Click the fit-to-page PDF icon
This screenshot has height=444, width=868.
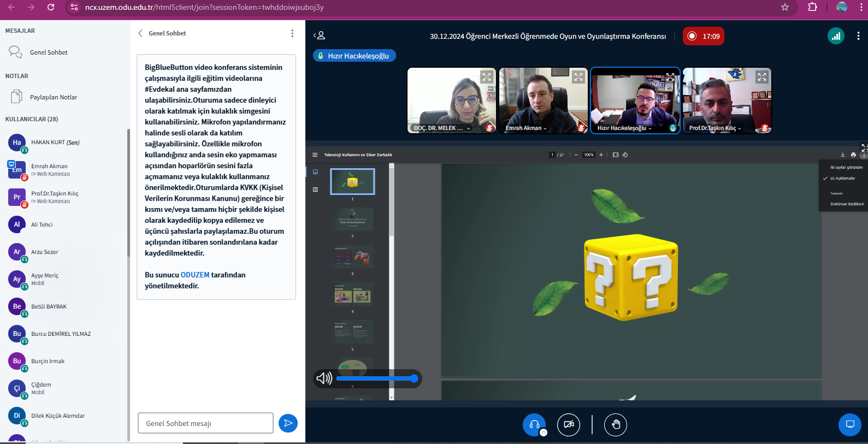[x=616, y=155]
